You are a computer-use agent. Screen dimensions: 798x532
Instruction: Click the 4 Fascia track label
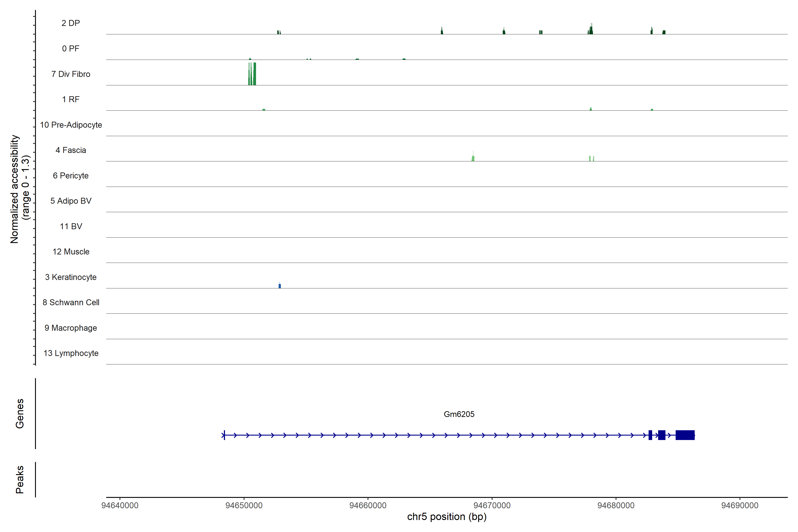(70, 150)
